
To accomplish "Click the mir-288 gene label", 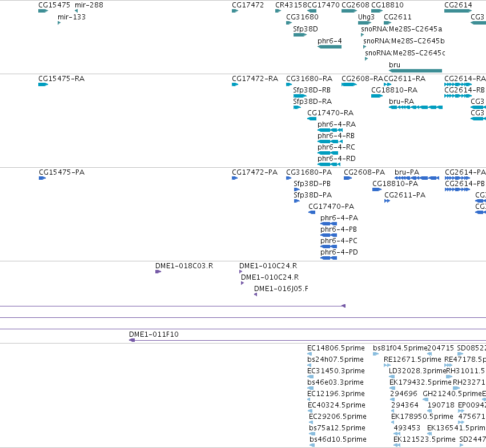I will pos(89,5).
